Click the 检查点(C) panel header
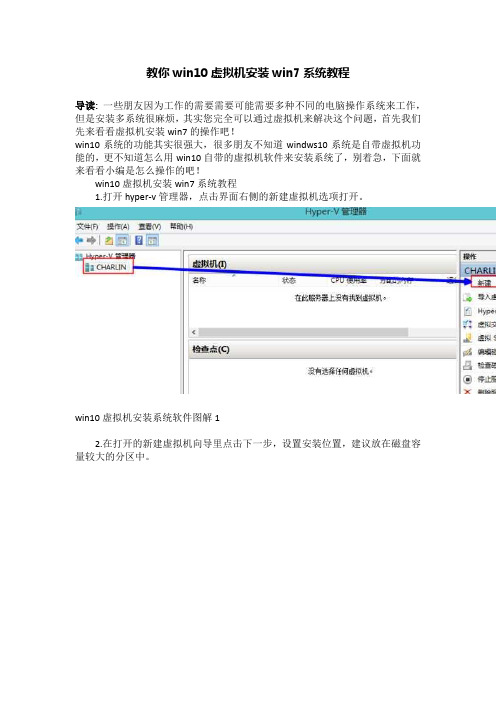This screenshot has width=496, height=702. click(322, 350)
